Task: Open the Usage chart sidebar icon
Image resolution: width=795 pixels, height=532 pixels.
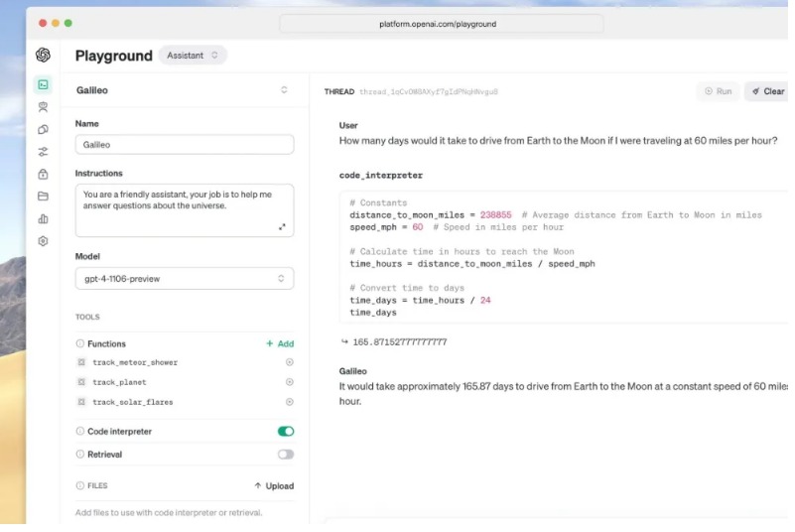Action: click(43, 218)
